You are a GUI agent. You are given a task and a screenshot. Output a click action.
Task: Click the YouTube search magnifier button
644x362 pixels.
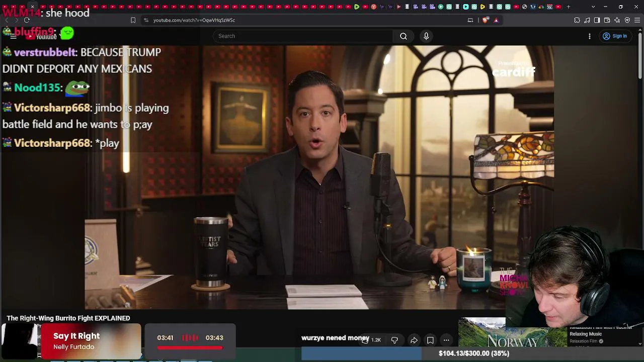(x=404, y=36)
